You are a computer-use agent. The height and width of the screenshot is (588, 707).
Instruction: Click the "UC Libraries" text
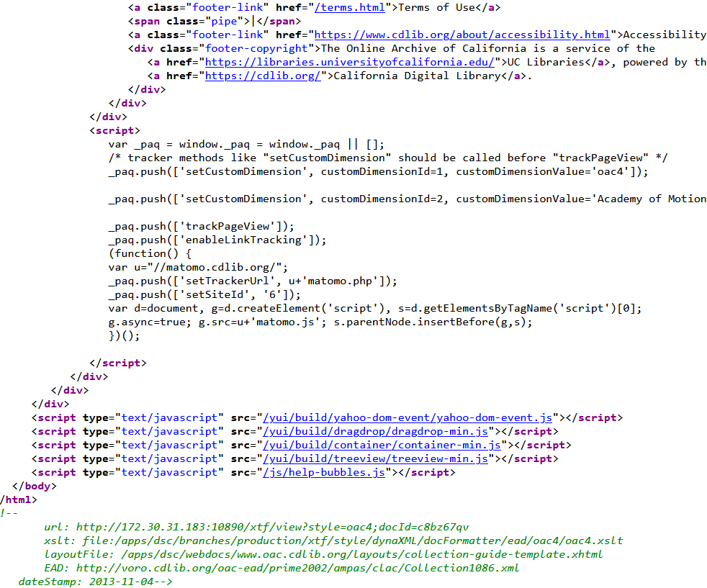pos(546,62)
